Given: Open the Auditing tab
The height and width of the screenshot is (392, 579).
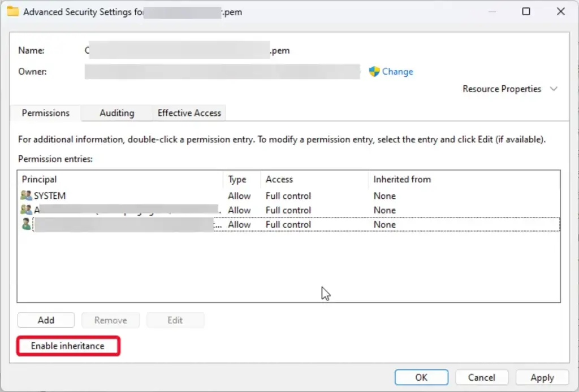Looking at the screenshot, I should coord(116,113).
